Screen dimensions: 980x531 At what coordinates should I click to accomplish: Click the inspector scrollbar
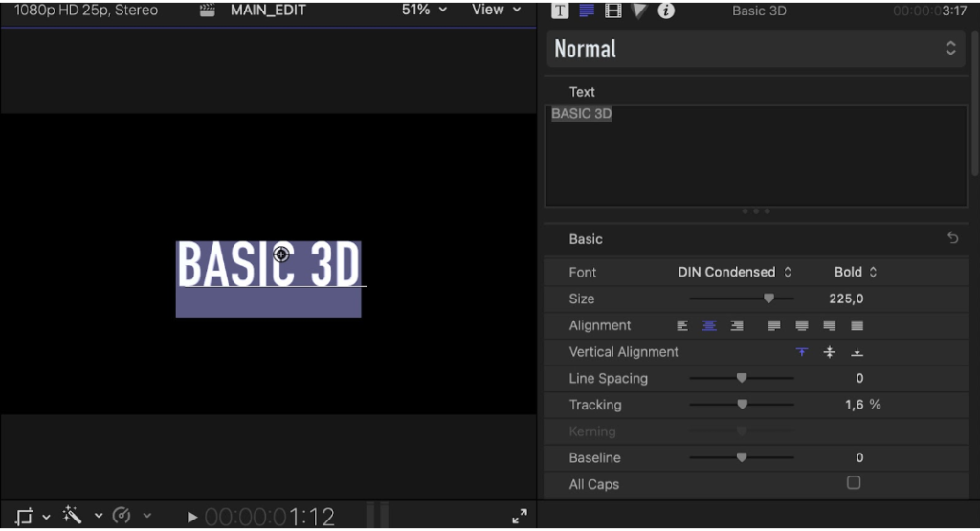coord(975,103)
